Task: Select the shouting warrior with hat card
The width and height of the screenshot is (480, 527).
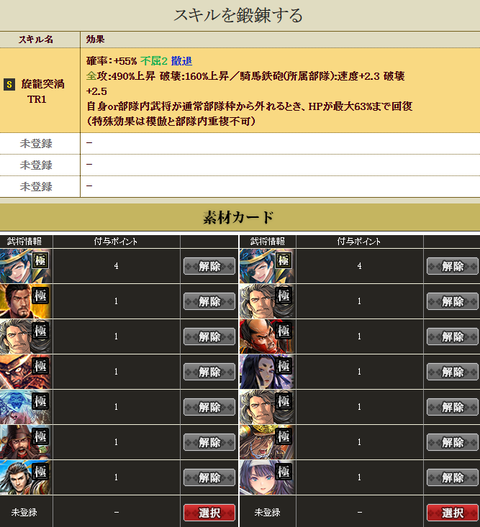Action: [x=25, y=442]
